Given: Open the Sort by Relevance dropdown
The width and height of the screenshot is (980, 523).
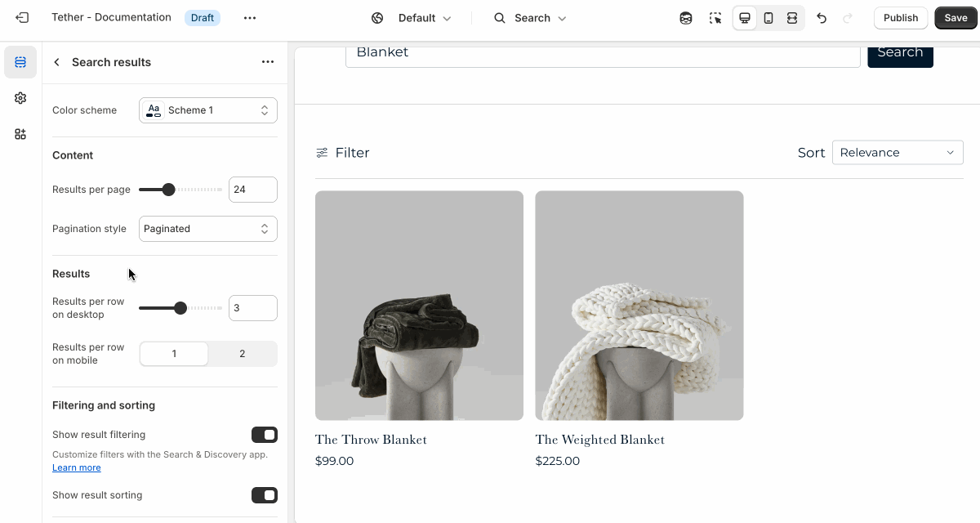Looking at the screenshot, I should point(898,153).
